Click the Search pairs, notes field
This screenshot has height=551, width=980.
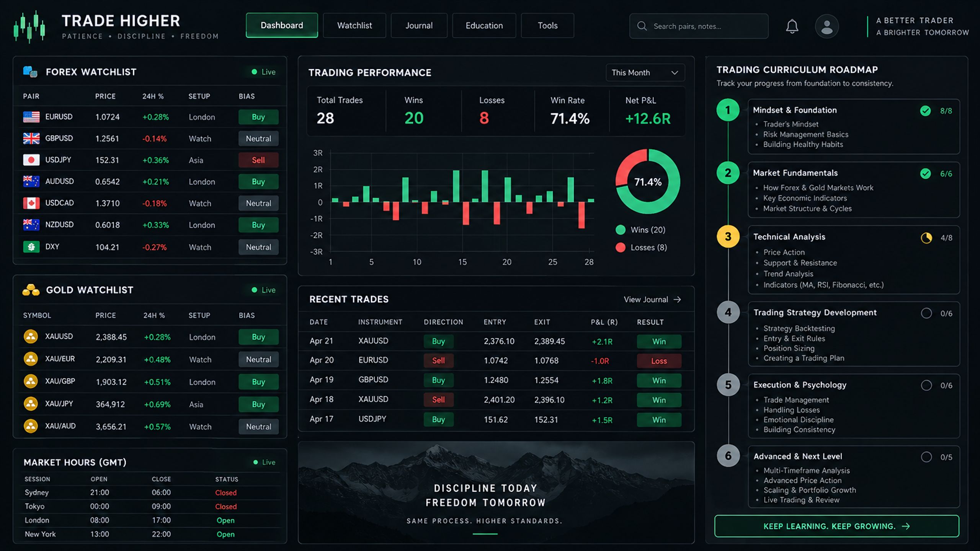[699, 26]
